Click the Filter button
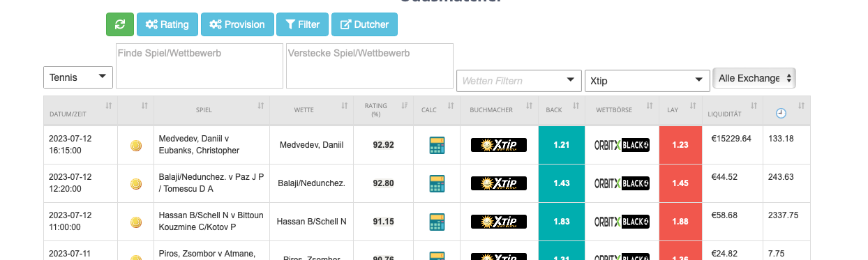 tap(302, 24)
